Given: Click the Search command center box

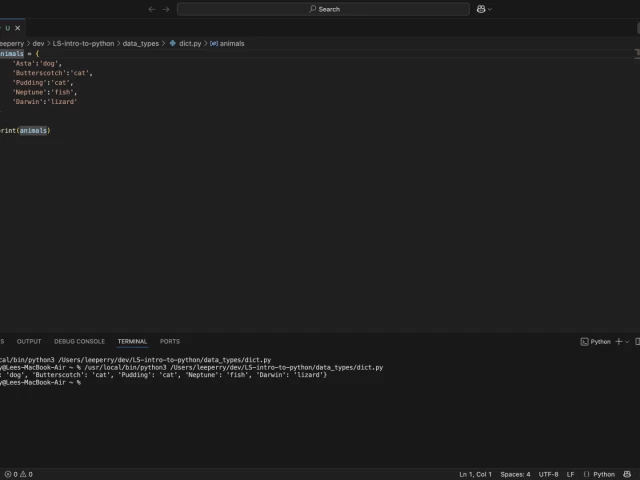Looking at the screenshot, I should 323,9.
